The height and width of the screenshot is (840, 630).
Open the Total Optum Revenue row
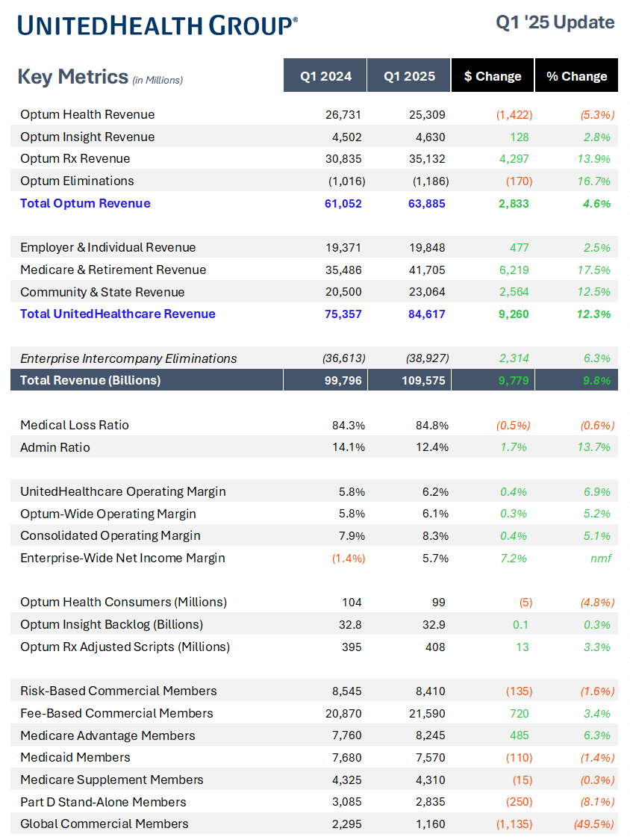click(x=84, y=203)
